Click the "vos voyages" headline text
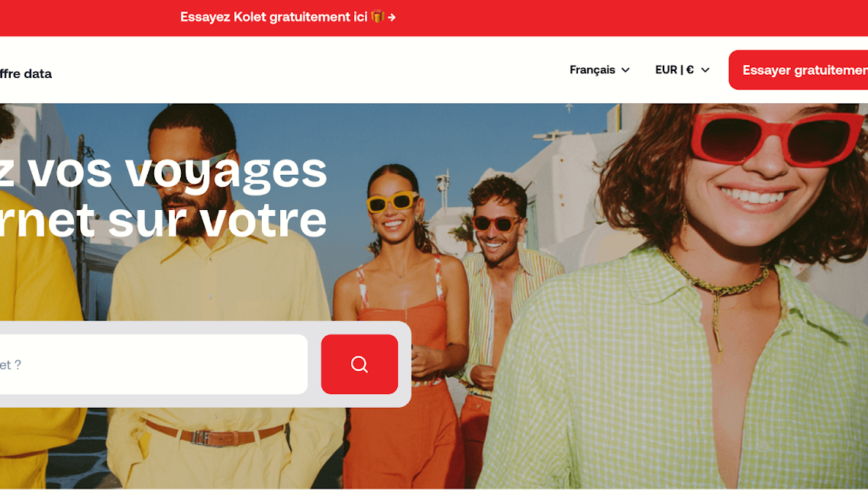The image size is (868, 494). (x=177, y=171)
